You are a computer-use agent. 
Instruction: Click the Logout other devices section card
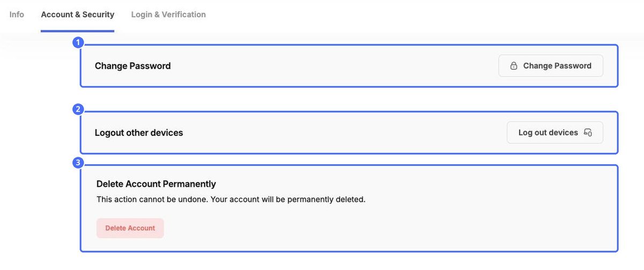point(349,133)
